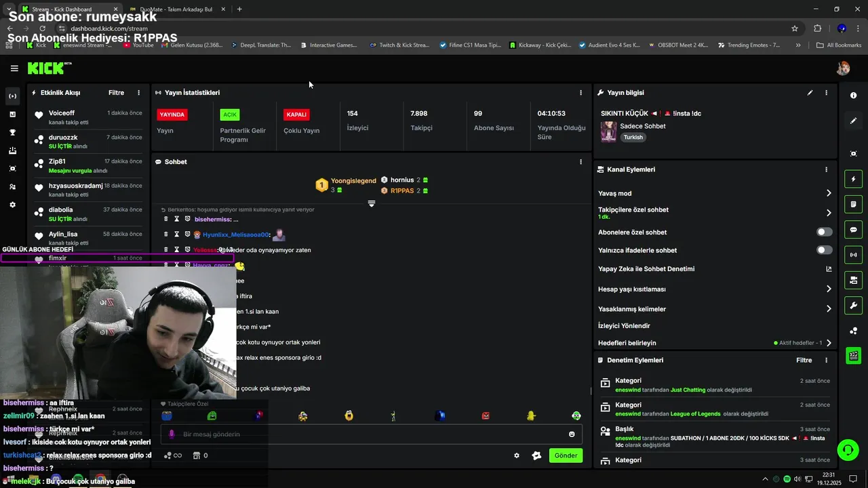Click the wrench widget in right sidebar
The image size is (868, 488).
point(854,306)
